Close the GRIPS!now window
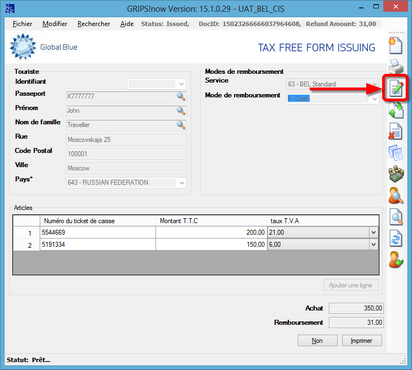Viewport: 412px width, 370px height. (x=396, y=7)
